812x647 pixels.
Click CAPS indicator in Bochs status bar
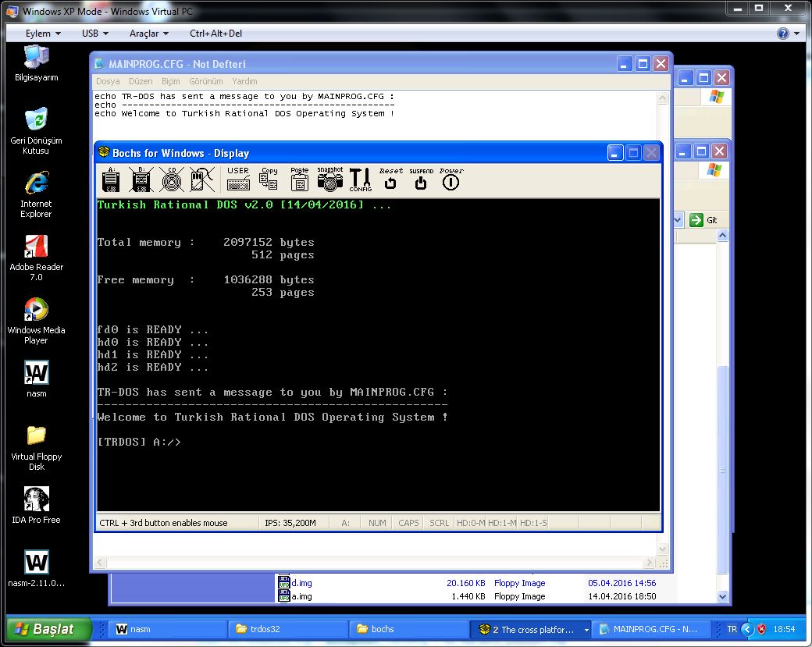(408, 523)
